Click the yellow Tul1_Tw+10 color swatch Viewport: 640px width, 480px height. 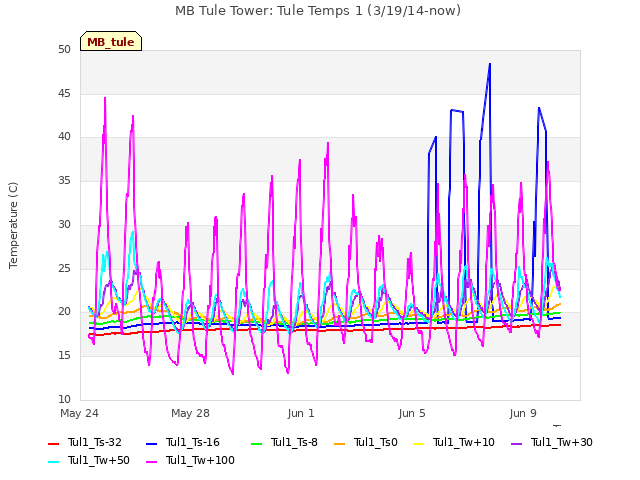(x=419, y=444)
